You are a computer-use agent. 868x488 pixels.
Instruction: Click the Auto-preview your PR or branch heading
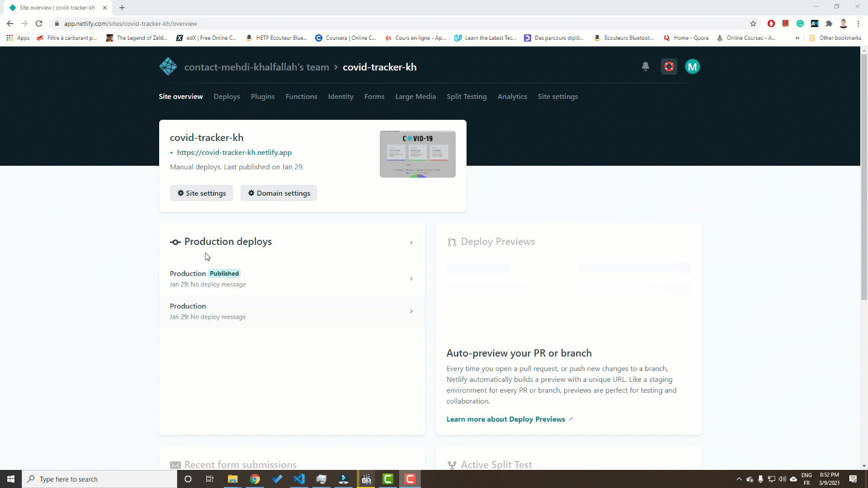(x=519, y=353)
